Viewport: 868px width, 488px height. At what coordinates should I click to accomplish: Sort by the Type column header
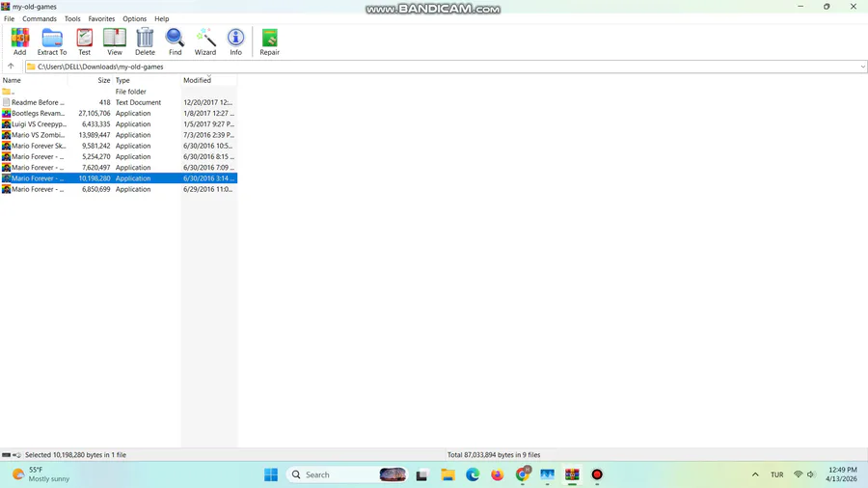tap(148, 80)
